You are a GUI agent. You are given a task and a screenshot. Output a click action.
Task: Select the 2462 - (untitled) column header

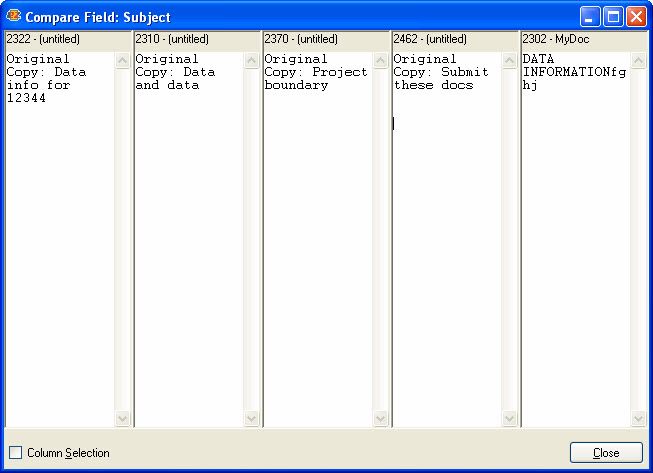pos(455,39)
